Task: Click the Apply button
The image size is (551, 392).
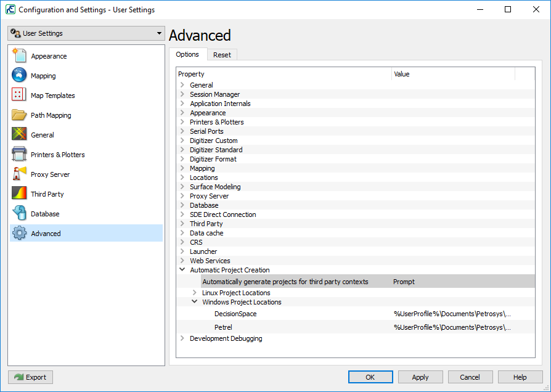Action: coord(420,377)
